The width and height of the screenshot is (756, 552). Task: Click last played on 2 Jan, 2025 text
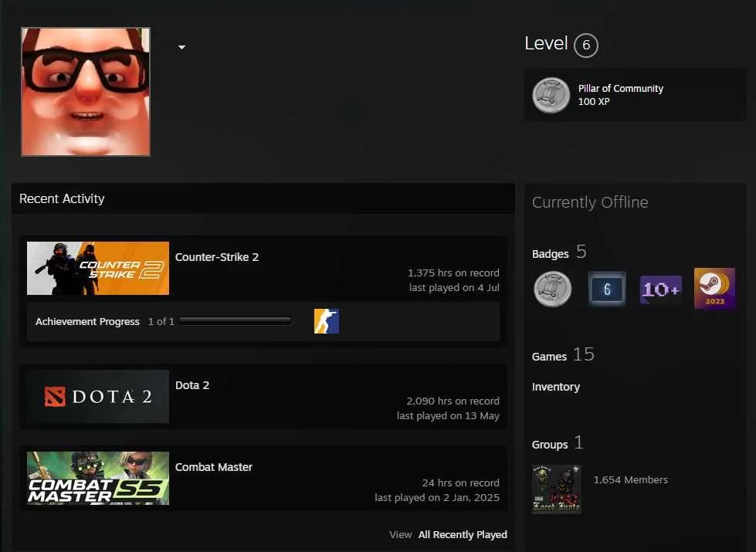[x=437, y=497]
